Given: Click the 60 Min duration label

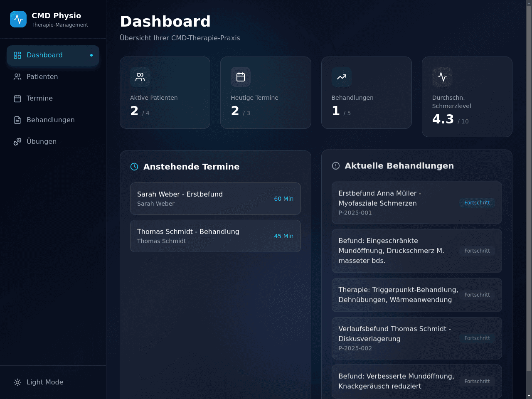Looking at the screenshot, I should tap(284, 199).
